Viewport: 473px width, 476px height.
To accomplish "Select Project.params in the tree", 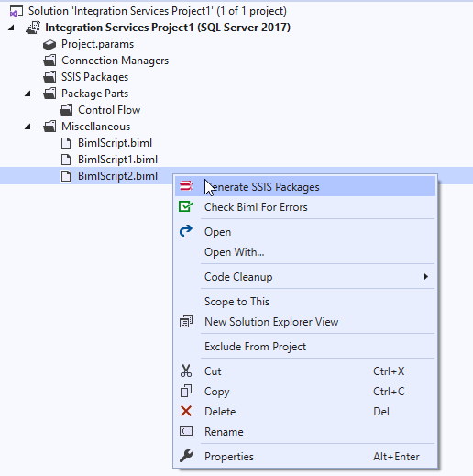I will [x=97, y=44].
